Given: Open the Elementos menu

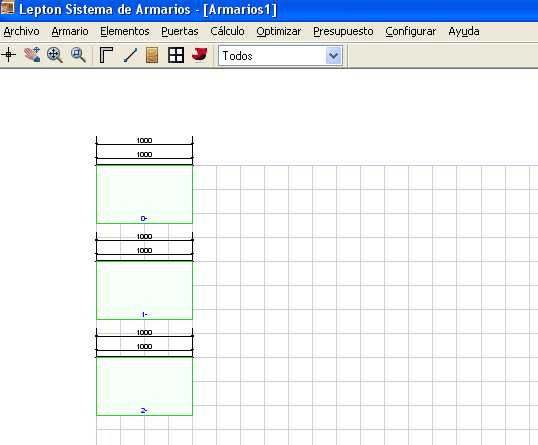Looking at the screenshot, I should 125,31.
